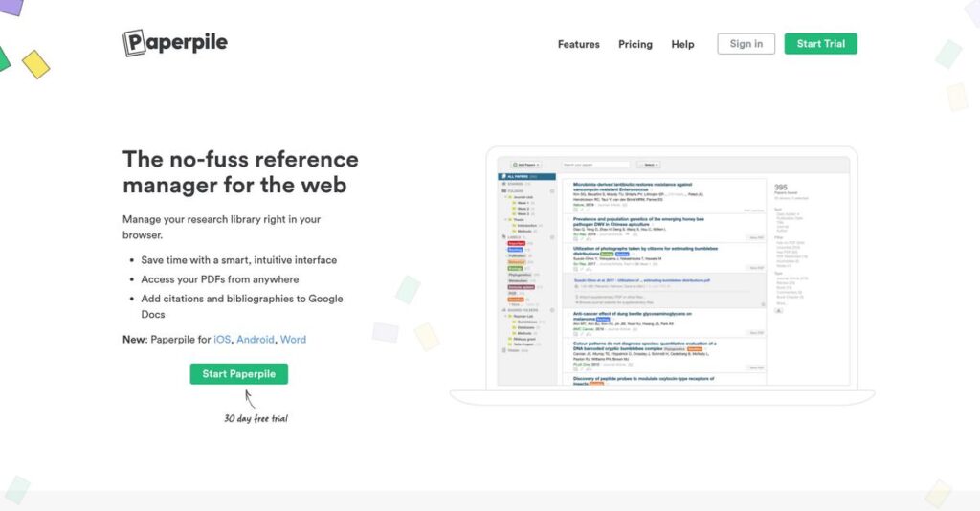Click the headline 'The no-fuss reference manager'
The width and height of the screenshot is (980, 511).
coord(240,172)
